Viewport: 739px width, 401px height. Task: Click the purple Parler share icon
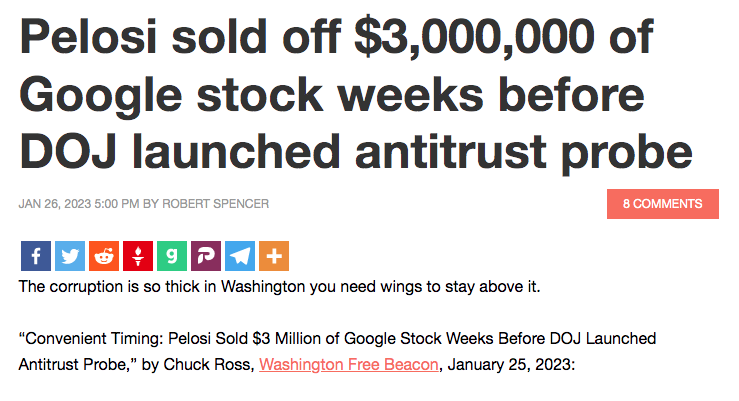click(206, 256)
